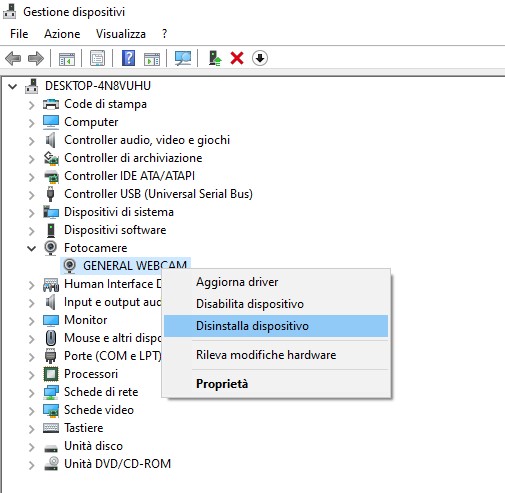Select the GENERAL WEBCAM entry

pos(135,266)
